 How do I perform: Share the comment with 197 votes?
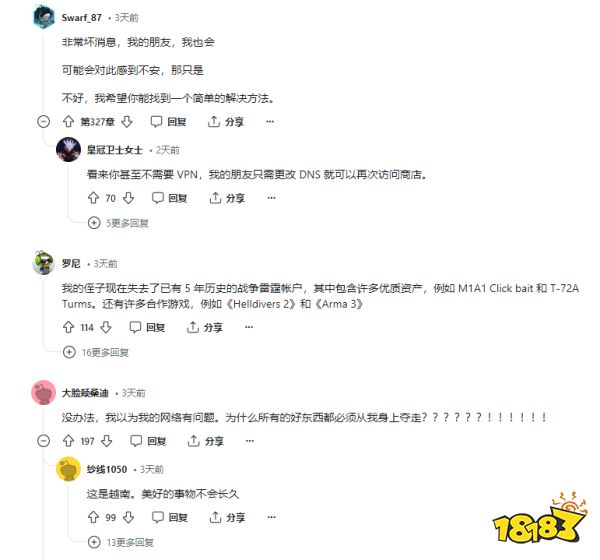(x=206, y=441)
